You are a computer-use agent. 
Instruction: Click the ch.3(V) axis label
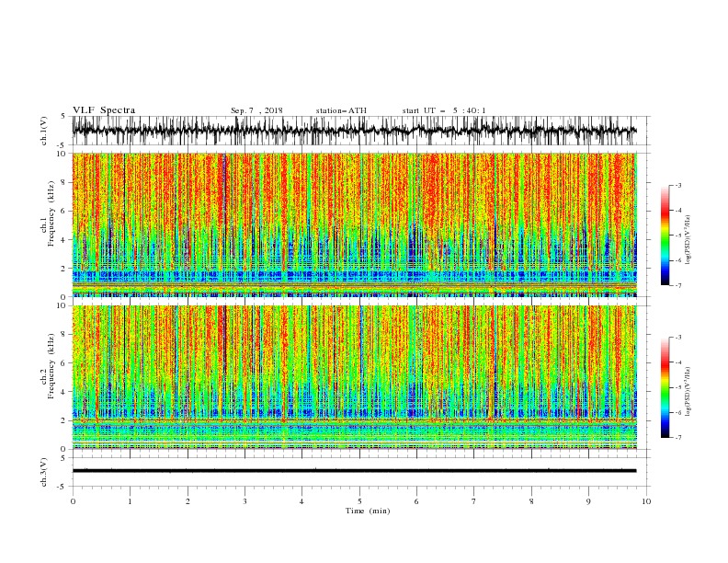tap(44, 472)
